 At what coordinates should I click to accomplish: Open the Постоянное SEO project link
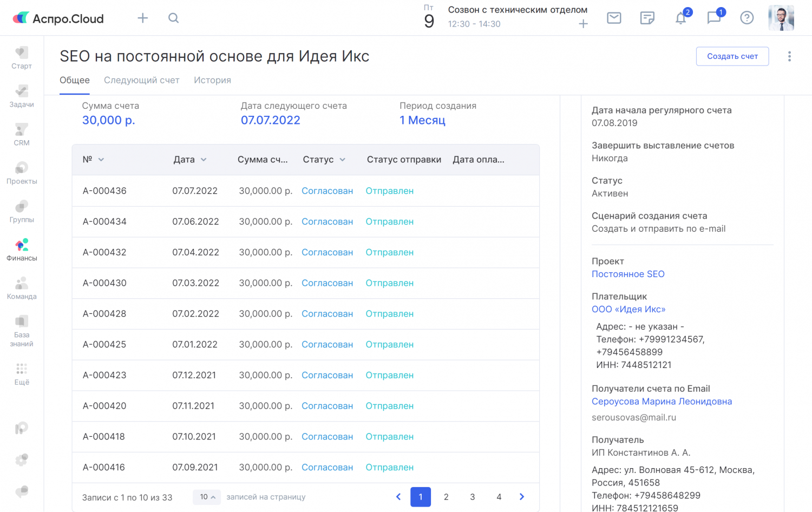(628, 274)
